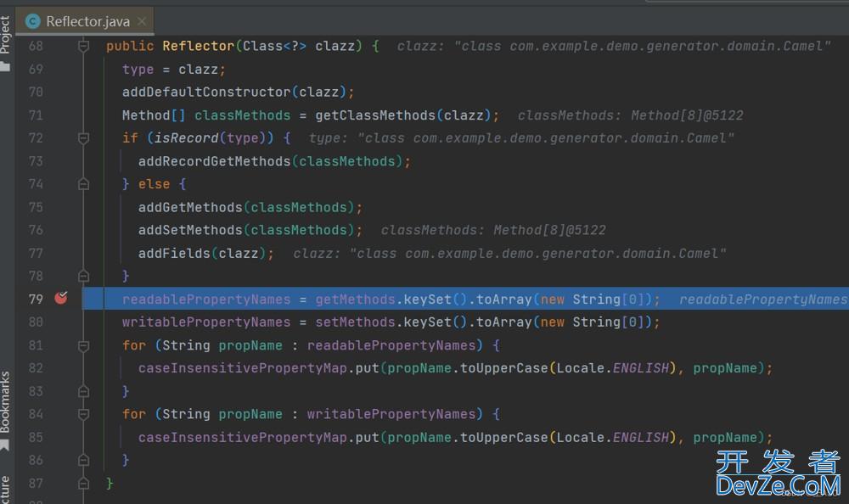Click the fold end marker at line 87

[x=83, y=483]
